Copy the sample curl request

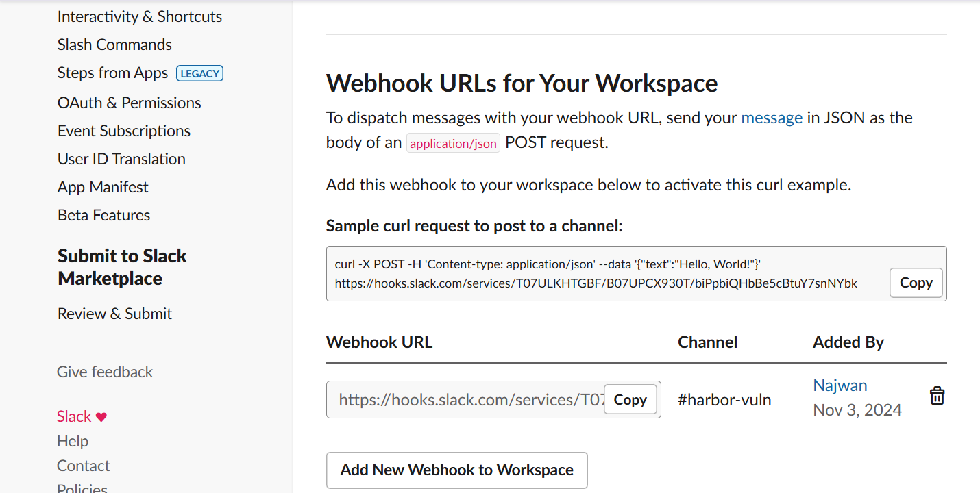coord(916,283)
